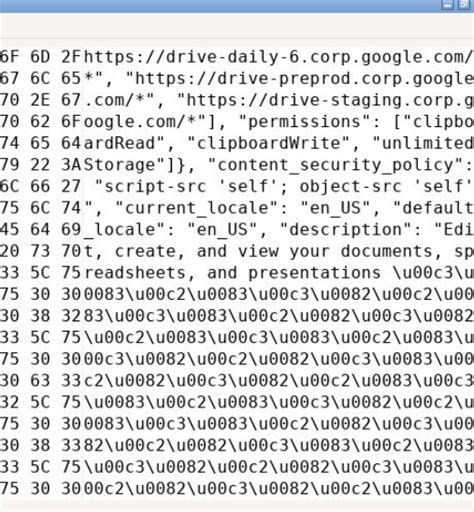The image size is (474, 512).
Task: Click the "script-src 'self'" text
Action: point(191,187)
